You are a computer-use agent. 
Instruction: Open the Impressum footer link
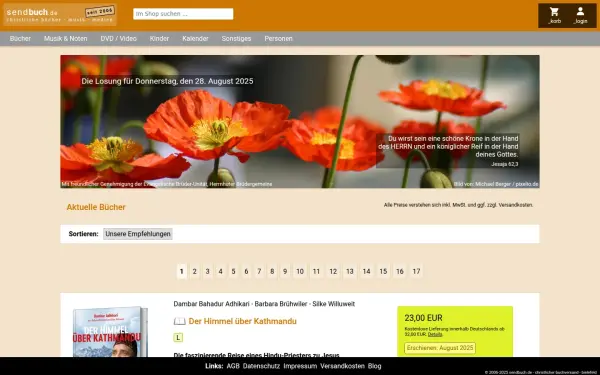(300, 366)
